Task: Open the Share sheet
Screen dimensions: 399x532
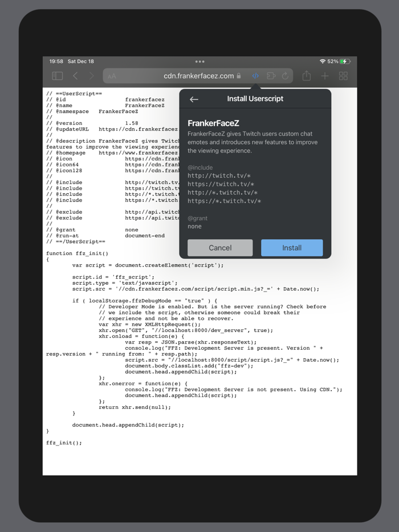Action: click(307, 76)
